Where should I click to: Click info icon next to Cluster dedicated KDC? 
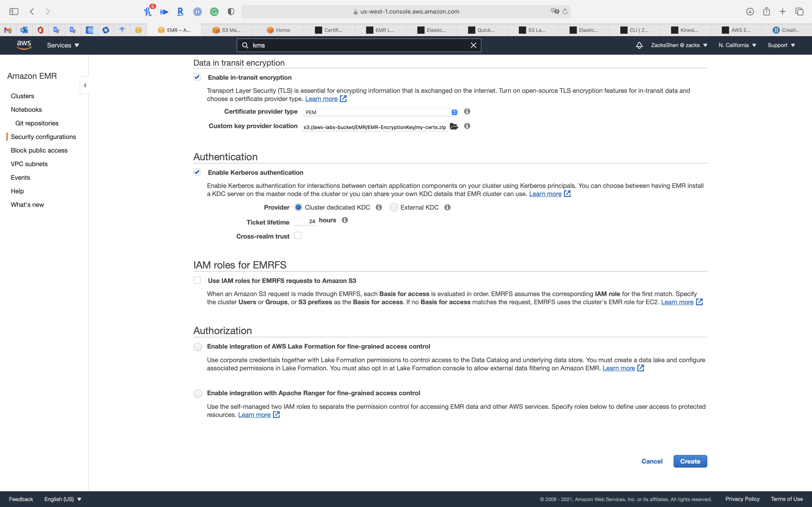[379, 207]
